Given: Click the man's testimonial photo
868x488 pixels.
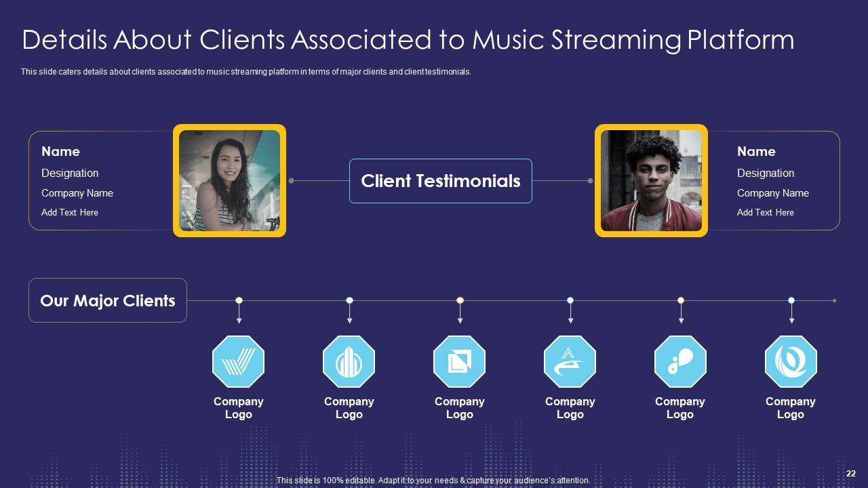Looking at the screenshot, I should (x=651, y=180).
